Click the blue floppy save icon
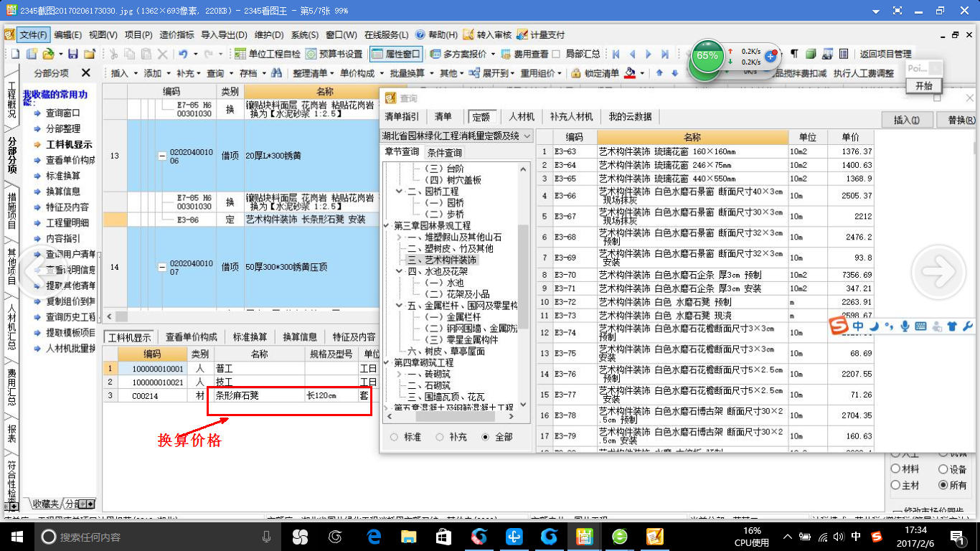Viewport: 980px width, 551px height. pyautogui.click(x=73, y=54)
